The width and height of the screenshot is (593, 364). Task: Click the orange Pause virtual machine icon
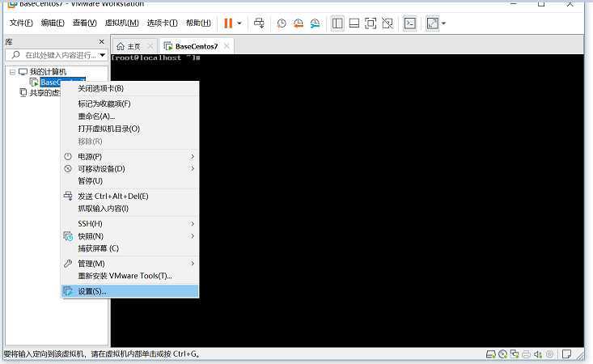click(x=228, y=23)
